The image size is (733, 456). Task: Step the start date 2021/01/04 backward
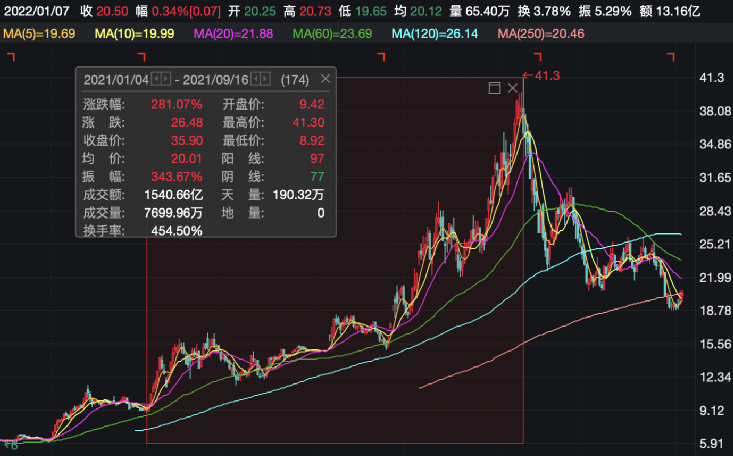[x=154, y=79]
